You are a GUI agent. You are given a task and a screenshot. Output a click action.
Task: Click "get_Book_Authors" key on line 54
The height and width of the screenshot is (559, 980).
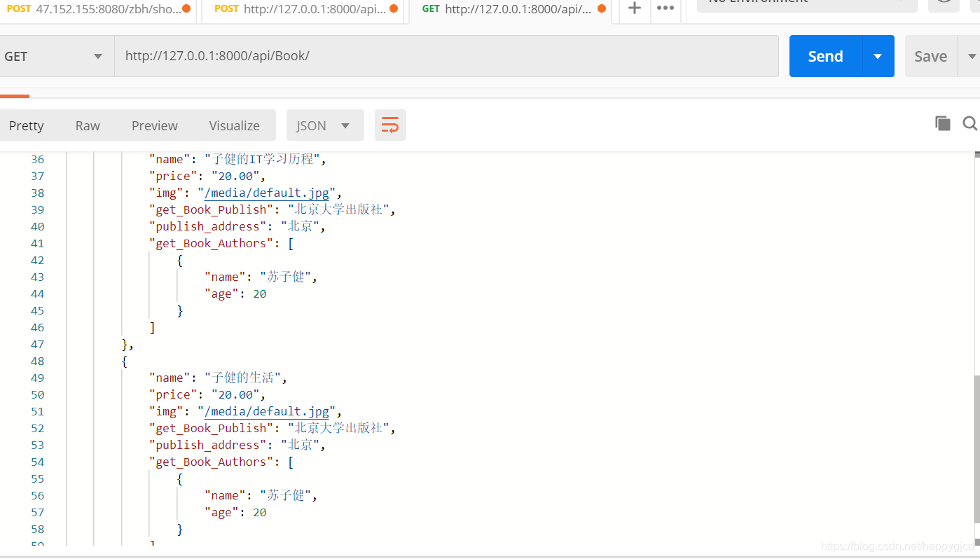[211, 462]
